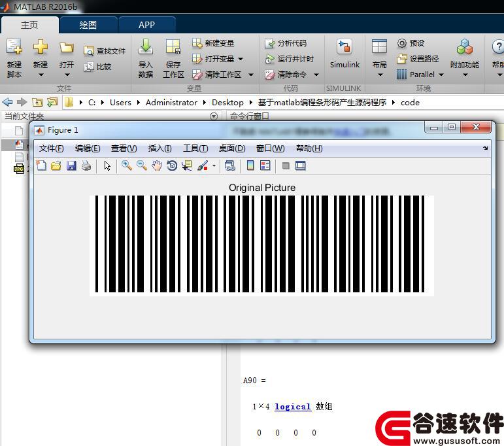Switch to the Plots (绘图) tab
504x446 pixels.
pos(88,25)
